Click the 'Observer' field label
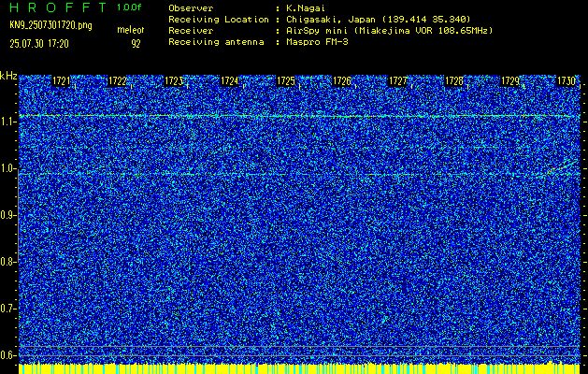Screen dimensions: 588x374 [191, 8]
